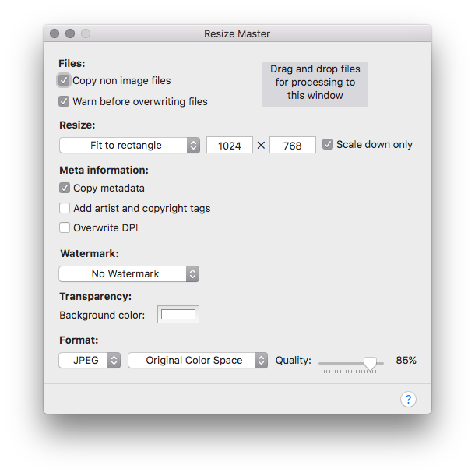Open the JPEG format dropdown
This screenshot has height=476, width=475.
point(90,361)
